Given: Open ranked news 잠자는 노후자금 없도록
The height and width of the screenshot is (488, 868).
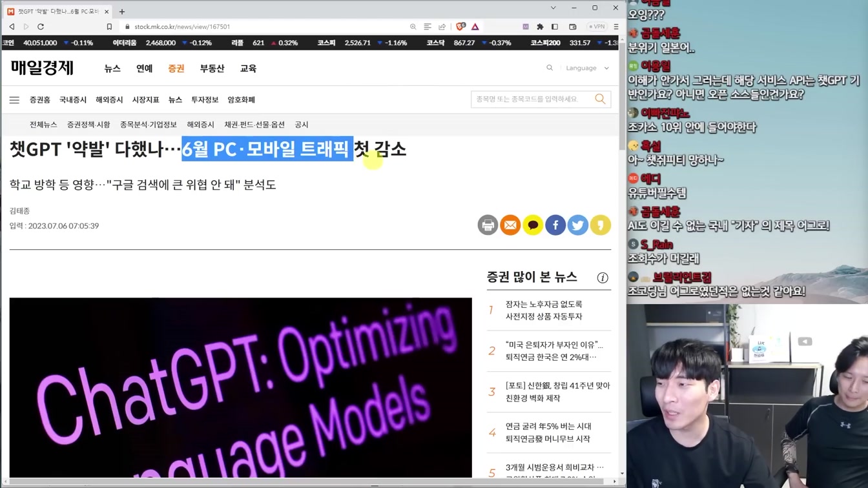Looking at the screenshot, I should [x=544, y=310].
